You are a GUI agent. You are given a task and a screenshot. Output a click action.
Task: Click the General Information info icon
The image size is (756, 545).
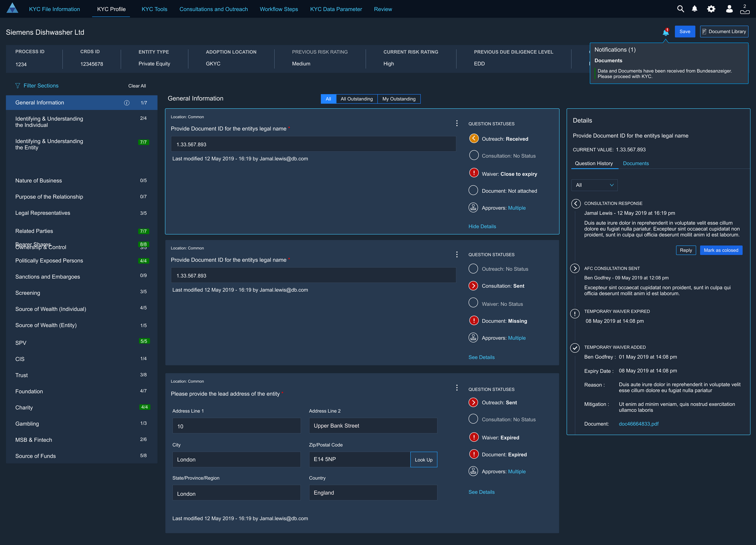[127, 103]
